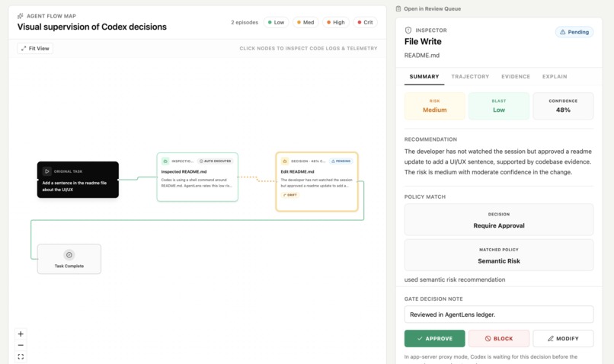Click 'Visual supervision of Codex decisions' title
This screenshot has width=614, height=364.
click(91, 27)
